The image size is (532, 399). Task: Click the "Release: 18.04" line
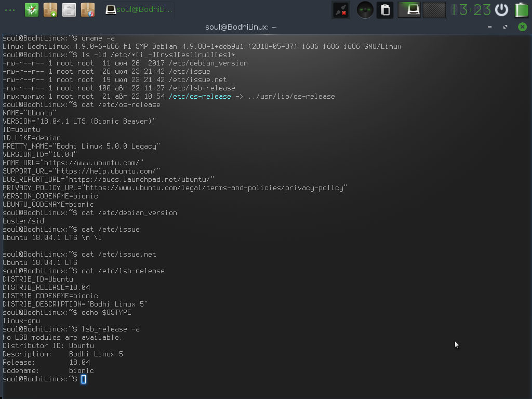[46, 362]
